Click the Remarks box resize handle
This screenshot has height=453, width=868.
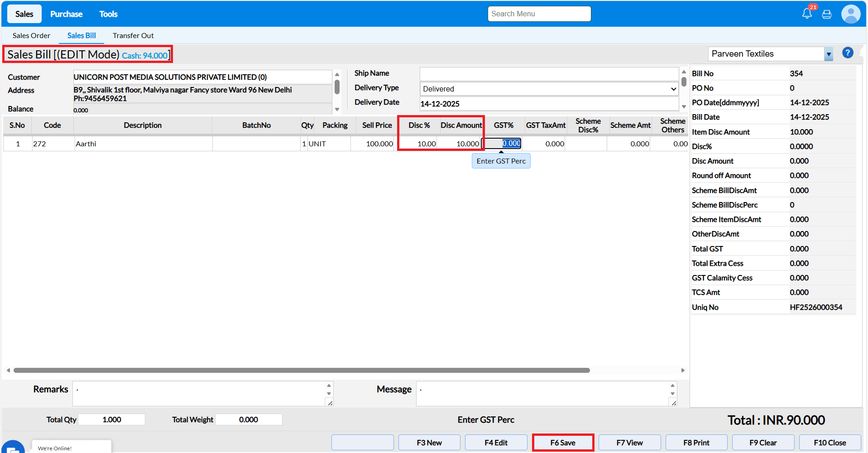330,403
